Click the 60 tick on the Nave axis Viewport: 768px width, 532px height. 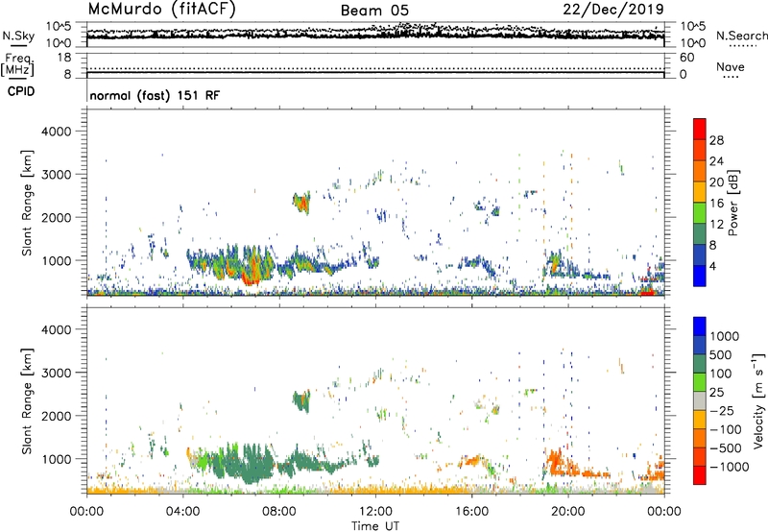pyautogui.click(x=686, y=58)
